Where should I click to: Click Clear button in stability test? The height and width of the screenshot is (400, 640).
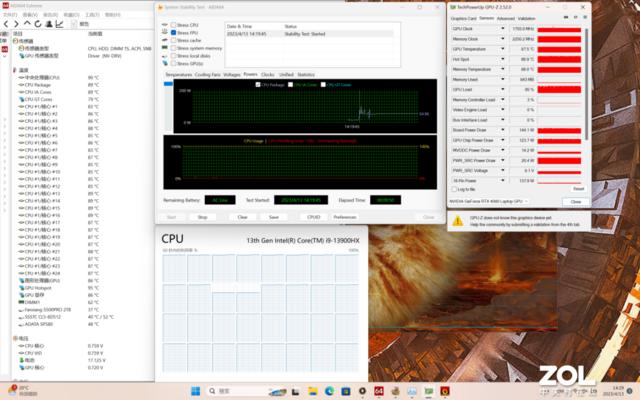coord(242,217)
